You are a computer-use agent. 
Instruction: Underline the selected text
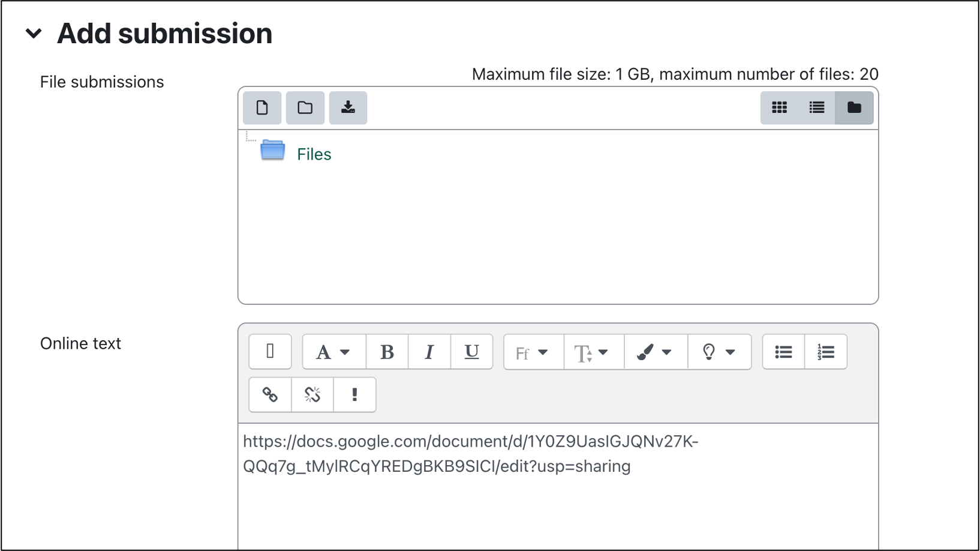pos(471,352)
